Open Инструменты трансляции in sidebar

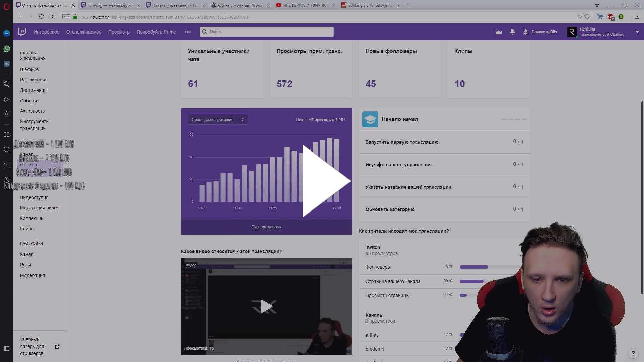35,125
